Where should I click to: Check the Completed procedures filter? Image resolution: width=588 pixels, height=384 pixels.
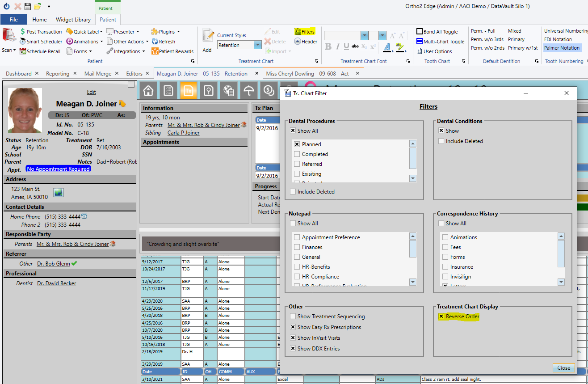pyautogui.click(x=297, y=154)
